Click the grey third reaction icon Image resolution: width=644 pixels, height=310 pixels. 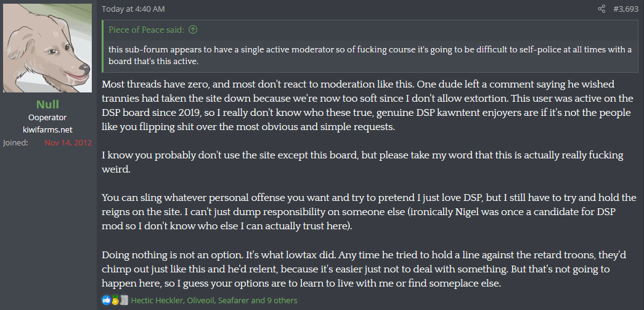tap(124, 300)
